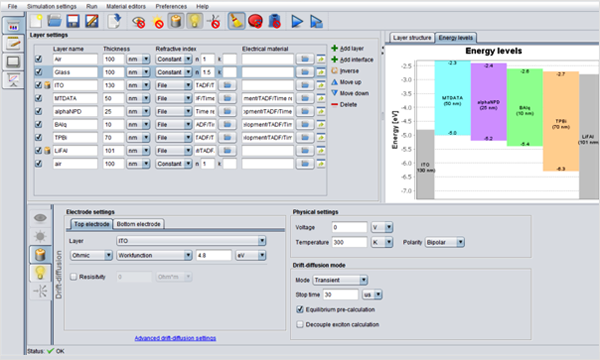Click the disabled scattering toolbar icon
The height and width of the screenshot is (360, 600).
(214, 21)
